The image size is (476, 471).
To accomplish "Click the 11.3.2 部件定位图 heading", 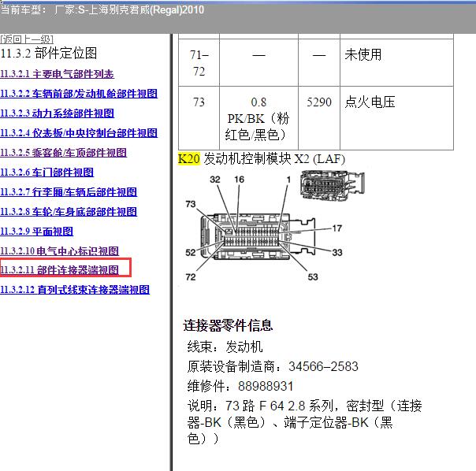I will [x=49, y=53].
